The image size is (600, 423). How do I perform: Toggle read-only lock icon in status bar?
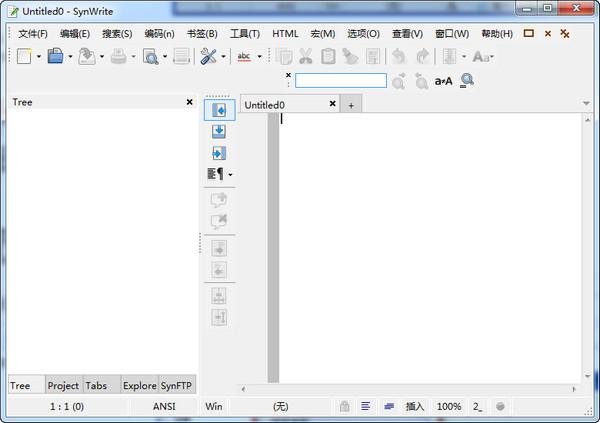[344, 406]
